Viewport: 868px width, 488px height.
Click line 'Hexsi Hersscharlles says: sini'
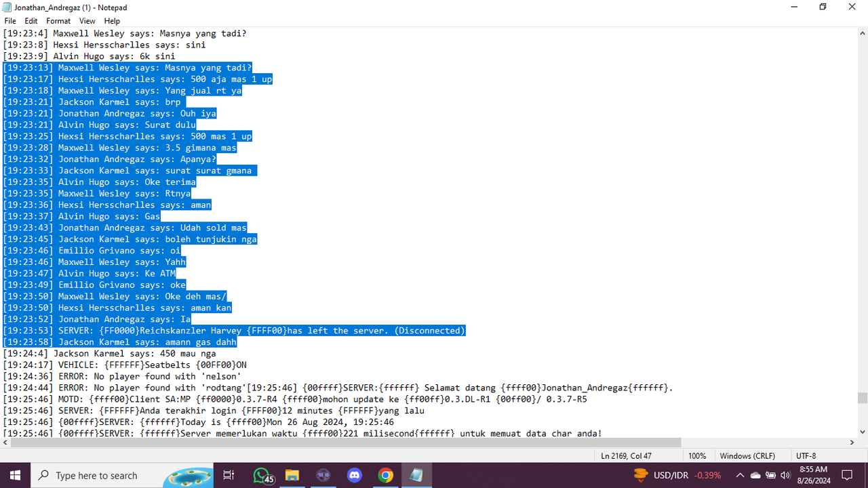[104, 45]
